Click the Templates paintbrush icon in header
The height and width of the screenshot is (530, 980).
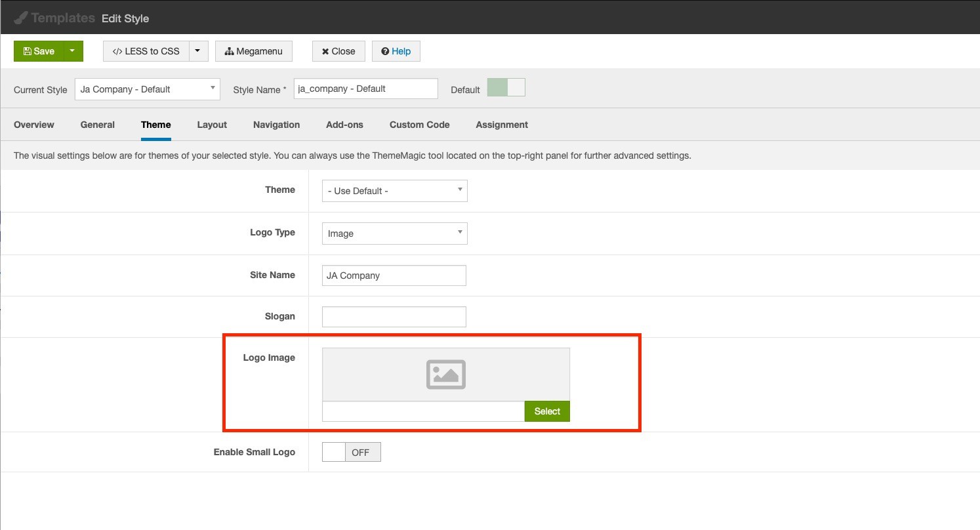tap(20, 18)
